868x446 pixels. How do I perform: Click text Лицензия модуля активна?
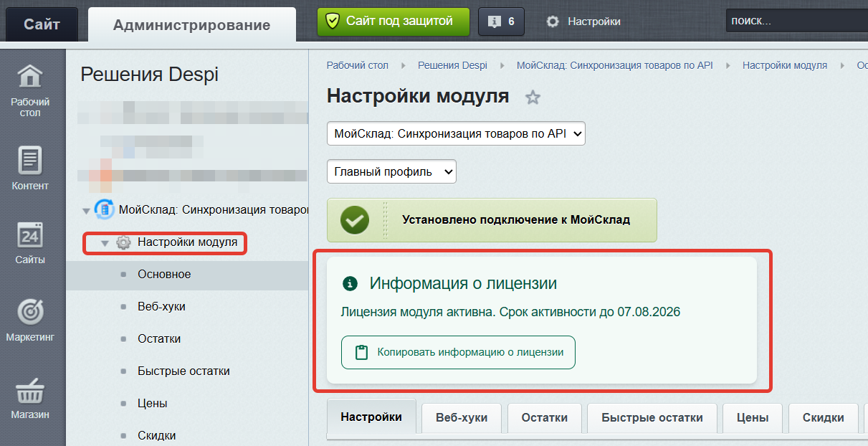(x=419, y=312)
